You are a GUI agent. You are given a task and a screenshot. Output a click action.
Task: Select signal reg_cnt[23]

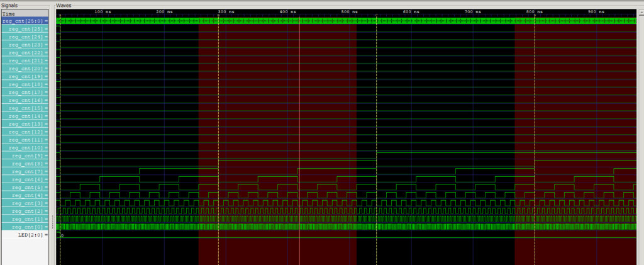pos(25,45)
